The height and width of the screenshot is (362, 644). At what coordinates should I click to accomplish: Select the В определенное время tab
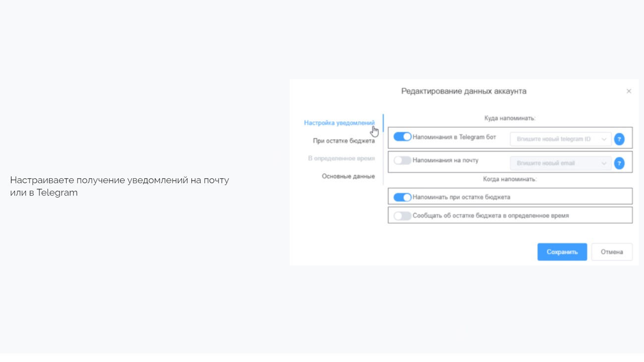click(341, 158)
